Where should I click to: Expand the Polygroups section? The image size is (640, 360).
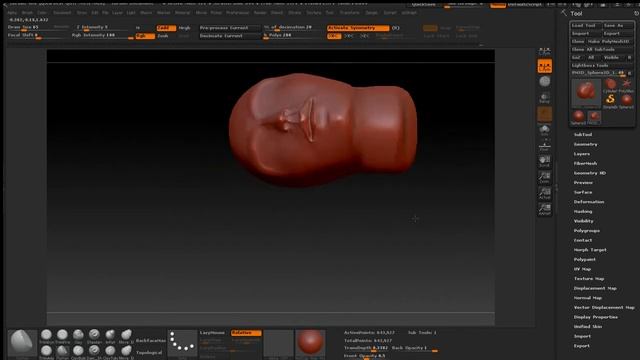click(587, 231)
